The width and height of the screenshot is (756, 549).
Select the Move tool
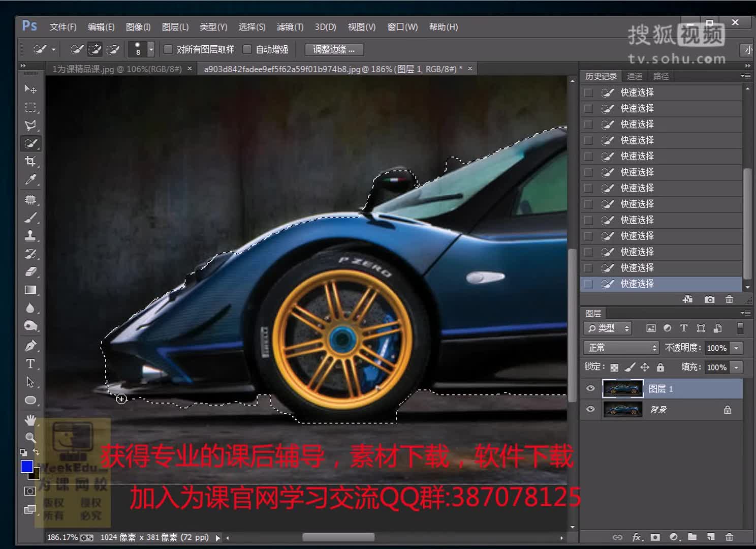tap(30, 89)
